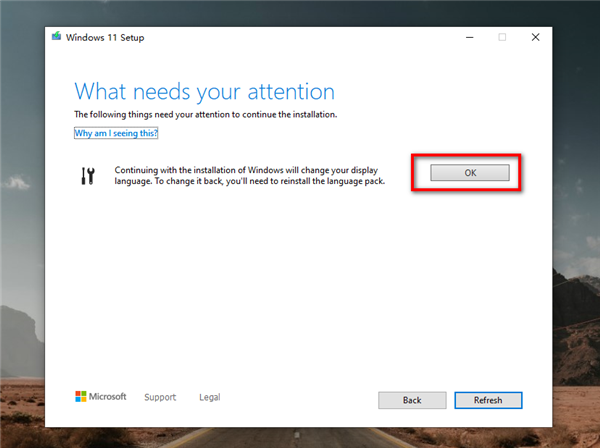Viewport: 600px width, 448px height.
Task: Click the wrench and screwdriver tools icon
Action: click(x=87, y=175)
